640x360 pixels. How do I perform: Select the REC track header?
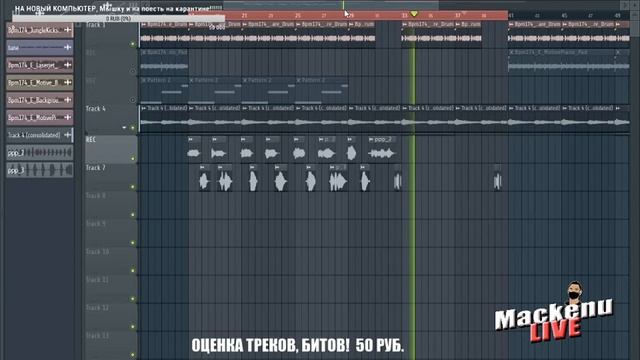(111, 149)
